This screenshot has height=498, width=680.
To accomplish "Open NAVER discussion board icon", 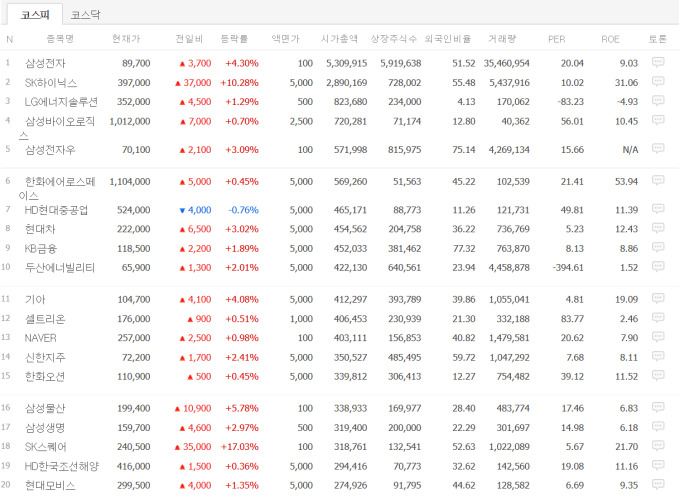I will tap(658, 338).
